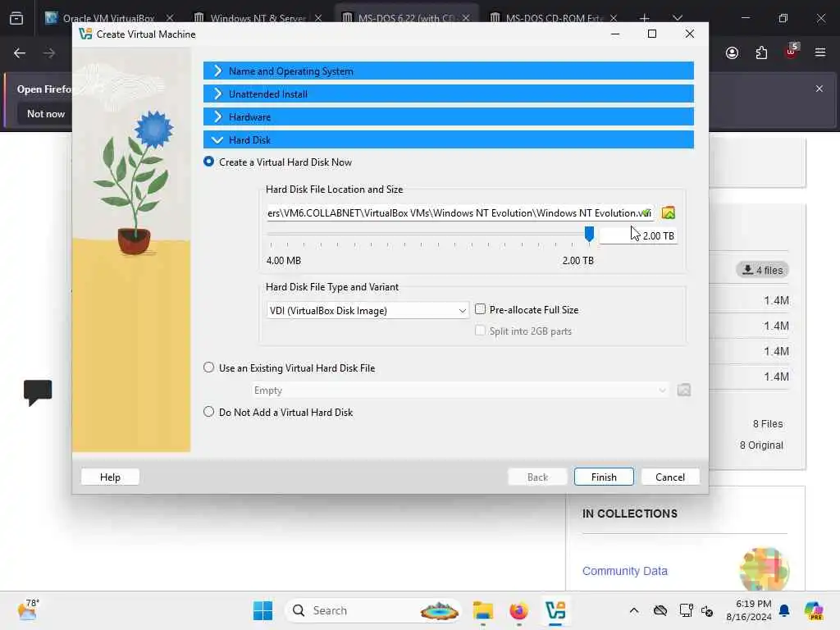840x630 pixels.
Task: Open the VDI disk file type dropdown
Action: click(367, 310)
